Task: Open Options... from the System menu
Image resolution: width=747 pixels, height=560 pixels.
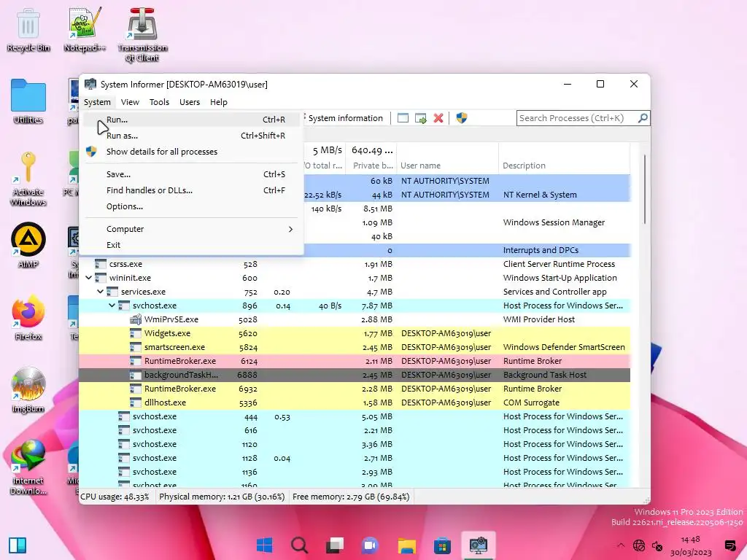Action: (x=192, y=206)
